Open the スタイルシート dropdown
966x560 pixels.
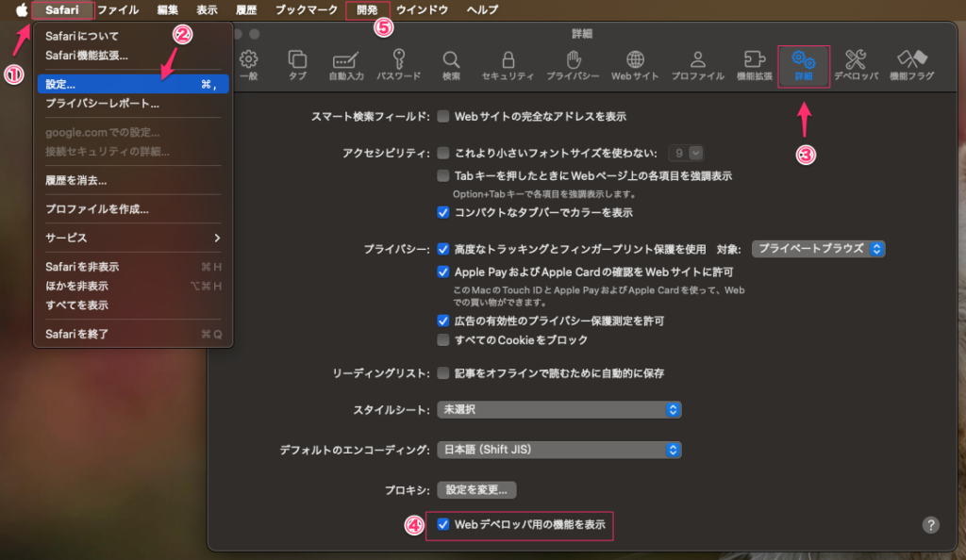pyautogui.click(x=558, y=410)
